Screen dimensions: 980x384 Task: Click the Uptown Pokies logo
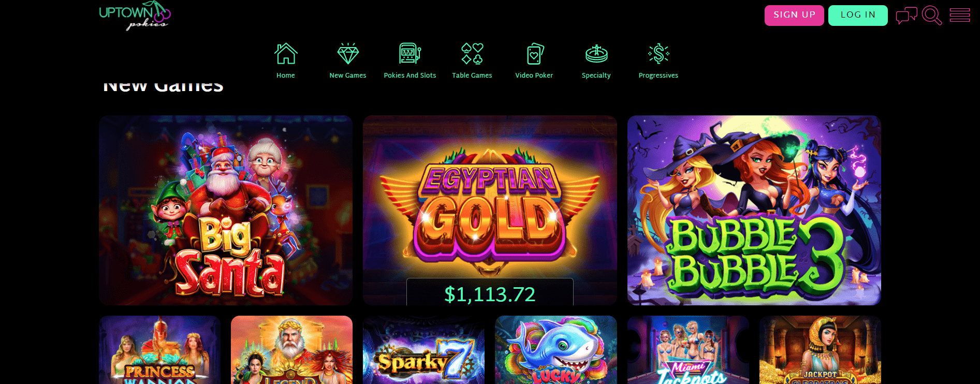[x=135, y=16]
